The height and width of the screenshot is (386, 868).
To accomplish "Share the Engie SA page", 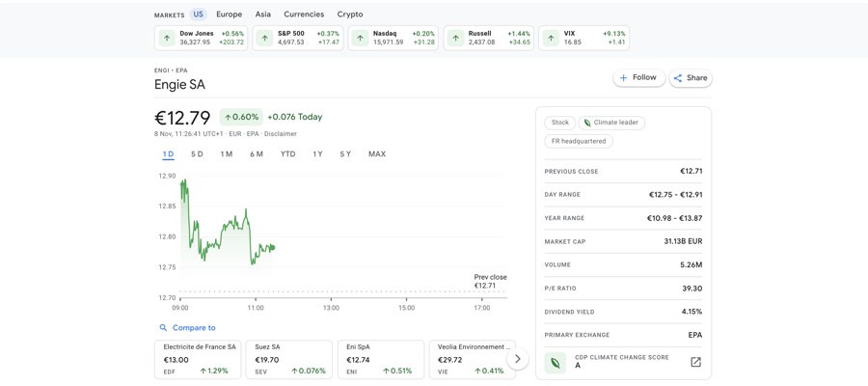I will click(691, 78).
